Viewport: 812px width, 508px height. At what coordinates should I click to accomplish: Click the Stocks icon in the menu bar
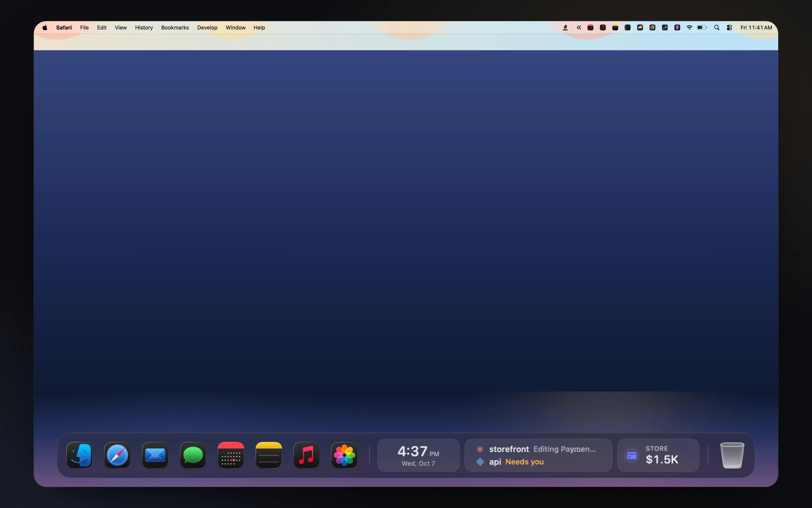coord(665,28)
